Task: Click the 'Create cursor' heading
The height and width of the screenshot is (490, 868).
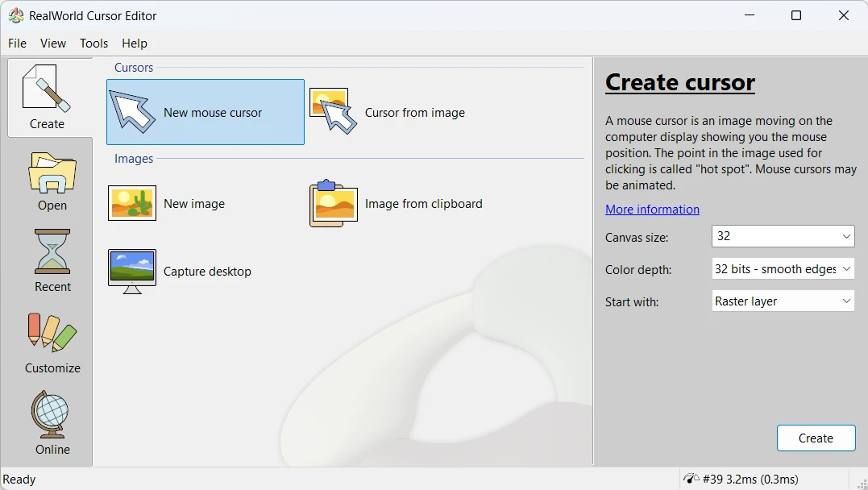Action: 679,82
